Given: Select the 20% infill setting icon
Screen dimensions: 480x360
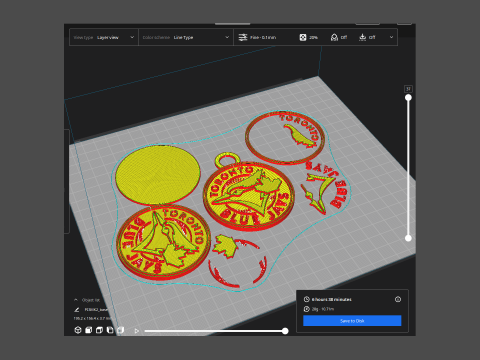Looking at the screenshot, I should pos(303,37).
